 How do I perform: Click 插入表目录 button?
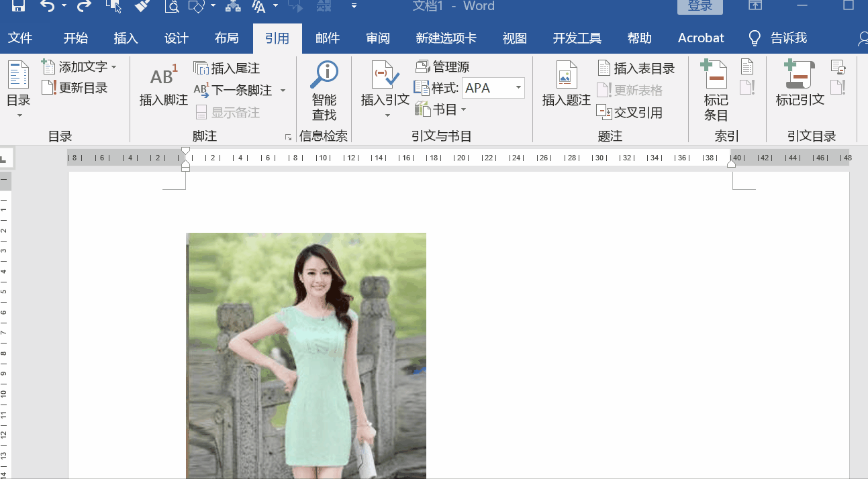(636, 68)
